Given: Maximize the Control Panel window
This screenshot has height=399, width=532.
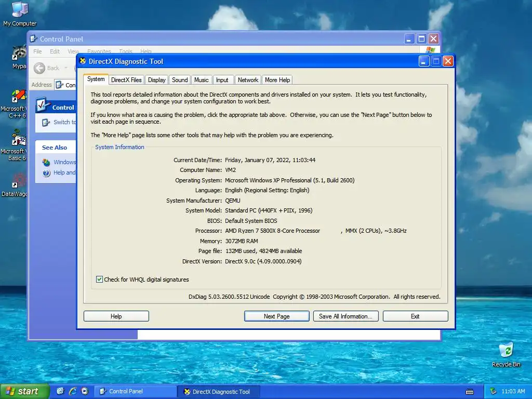Looking at the screenshot, I should (421, 38).
